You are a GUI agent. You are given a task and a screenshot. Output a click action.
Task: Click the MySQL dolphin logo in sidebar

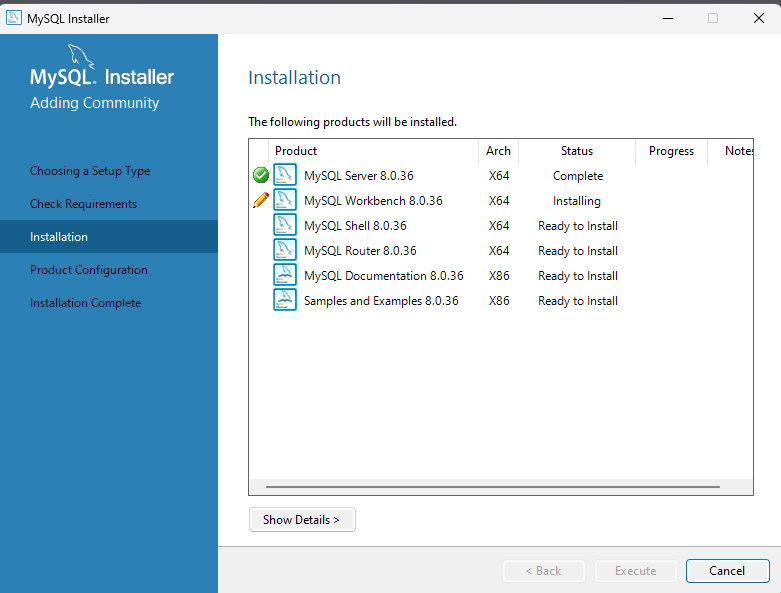[81, 56]
